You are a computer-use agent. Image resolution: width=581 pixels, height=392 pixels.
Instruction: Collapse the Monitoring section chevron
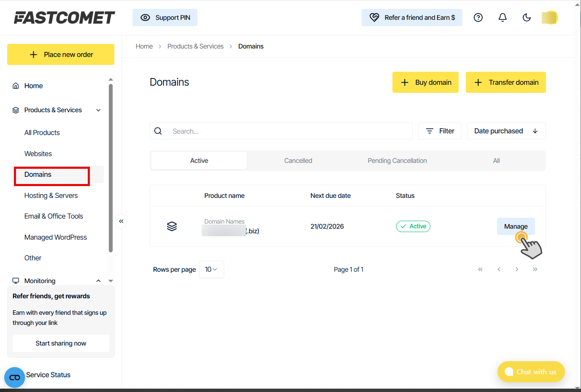pos(98,281)
